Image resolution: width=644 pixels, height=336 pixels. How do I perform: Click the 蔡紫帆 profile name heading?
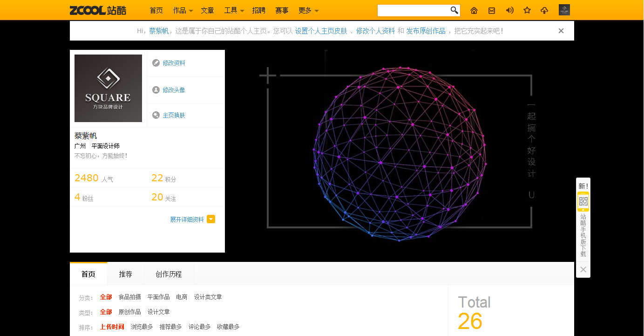[86, 136]
